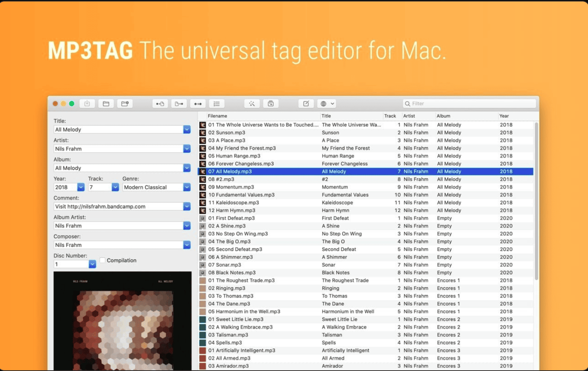
Task: Click the cover icon of 04 Spells.mp3
Action: 202,343
